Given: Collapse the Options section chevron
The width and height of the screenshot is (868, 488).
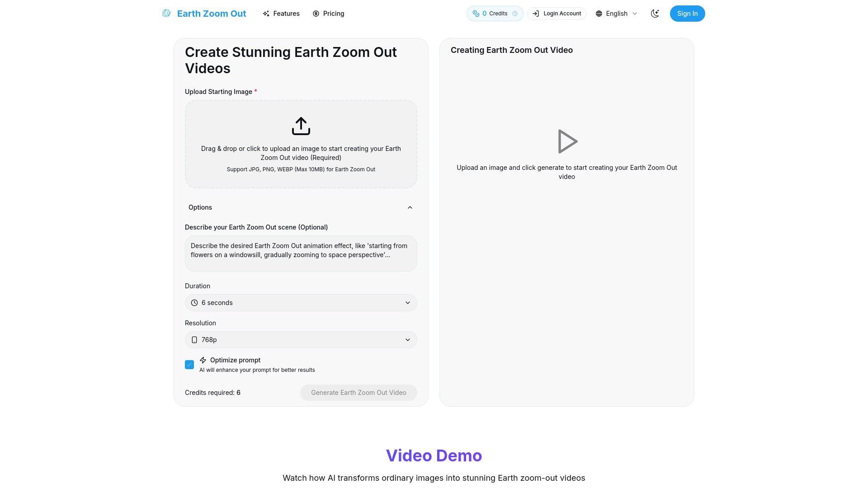Looking at the screenshot, I should [x=410, y=207].
